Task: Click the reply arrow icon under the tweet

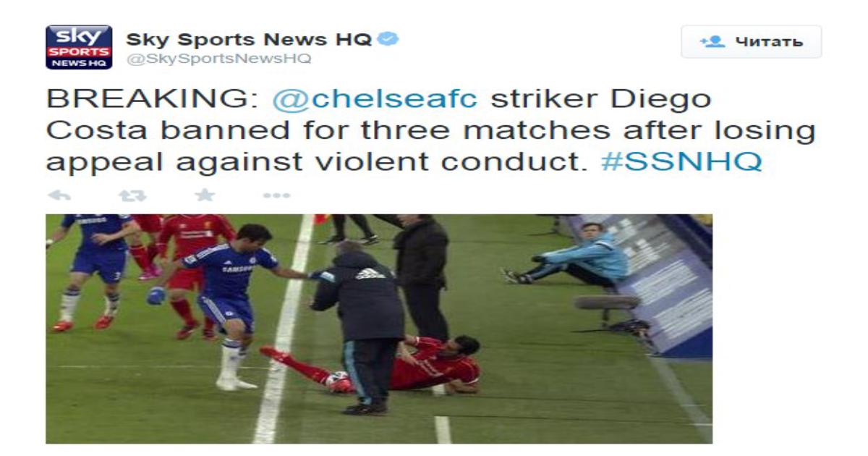Action: point(59,195)
